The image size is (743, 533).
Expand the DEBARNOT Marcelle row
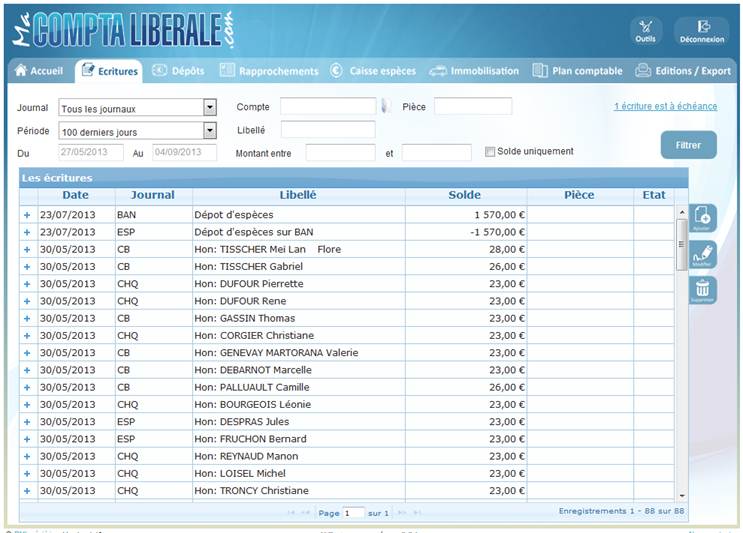point(27,370)
